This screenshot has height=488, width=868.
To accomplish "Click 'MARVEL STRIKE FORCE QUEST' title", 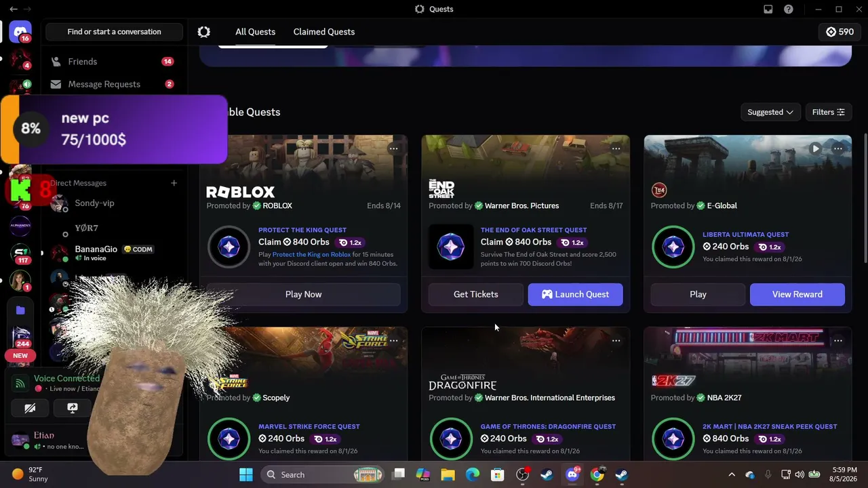I will (309, 426).
